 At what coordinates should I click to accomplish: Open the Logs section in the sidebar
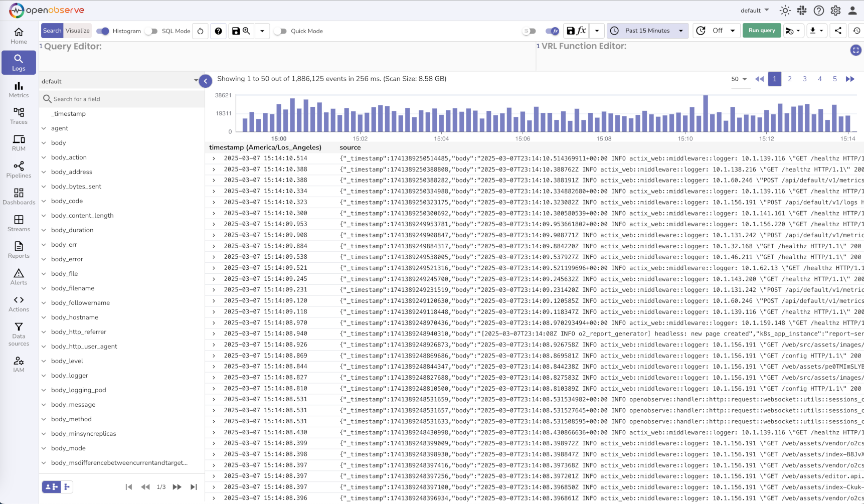[x=19, y=62]
